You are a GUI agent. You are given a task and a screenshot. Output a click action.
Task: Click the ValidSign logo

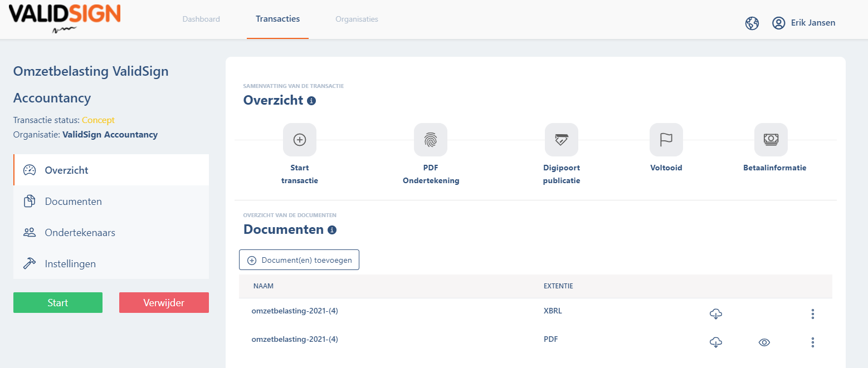pos(64,18)
